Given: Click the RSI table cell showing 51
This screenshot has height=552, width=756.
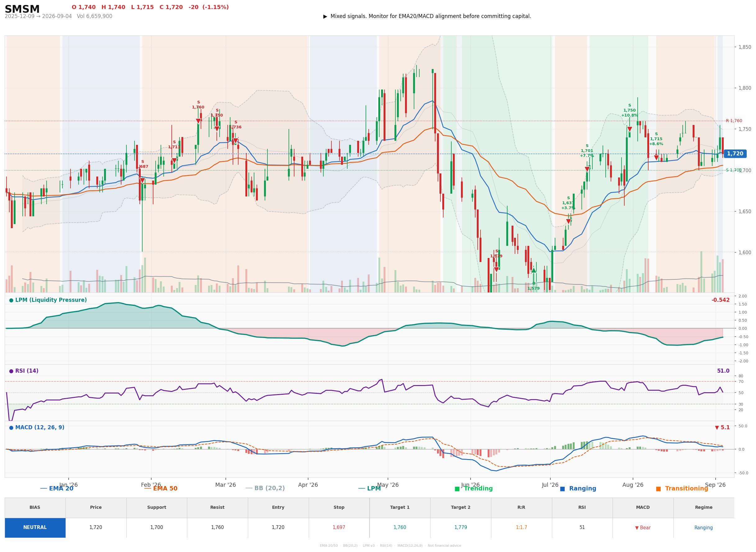Looking at the screenshot, I should [582, 528].
